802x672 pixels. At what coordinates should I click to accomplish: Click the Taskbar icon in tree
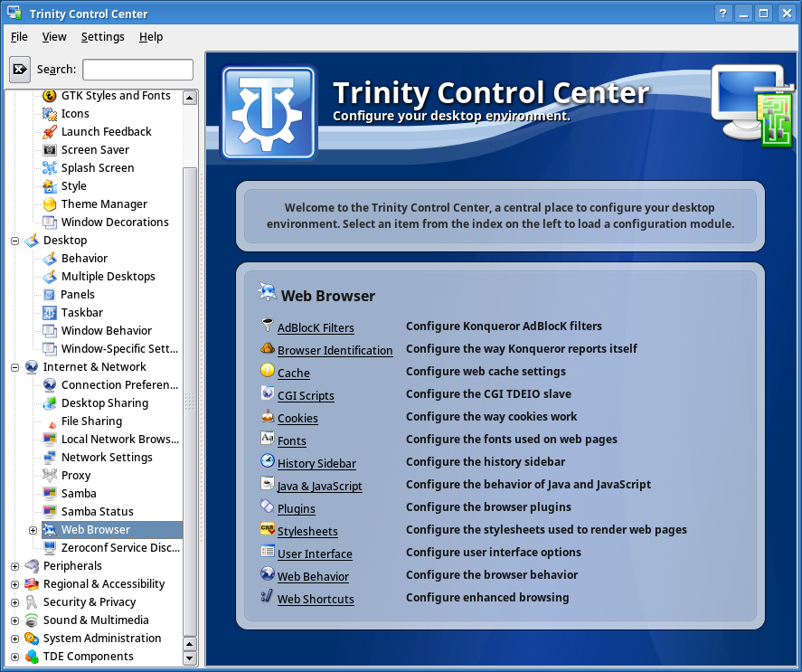50,313
